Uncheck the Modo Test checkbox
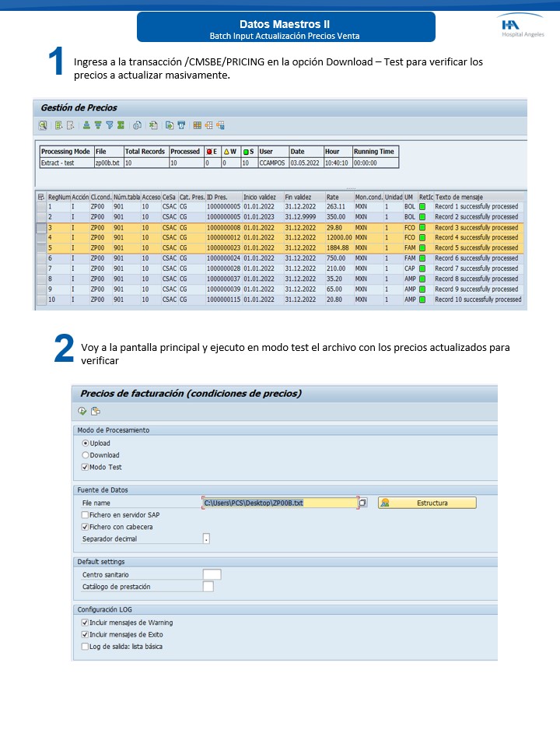 pyautogui.click(x=86, y=468)
